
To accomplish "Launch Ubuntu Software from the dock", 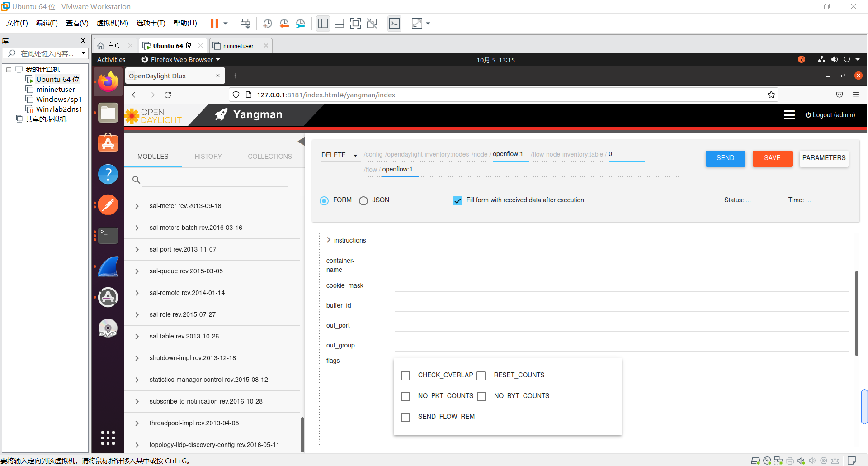I will [x=108, y=143].
